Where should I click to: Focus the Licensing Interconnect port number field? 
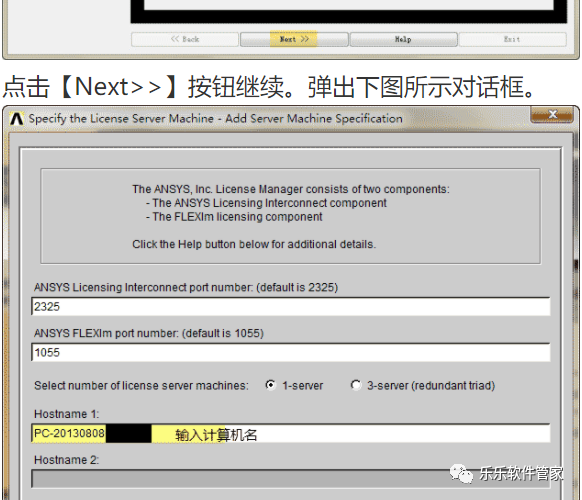tap(291, 307)
